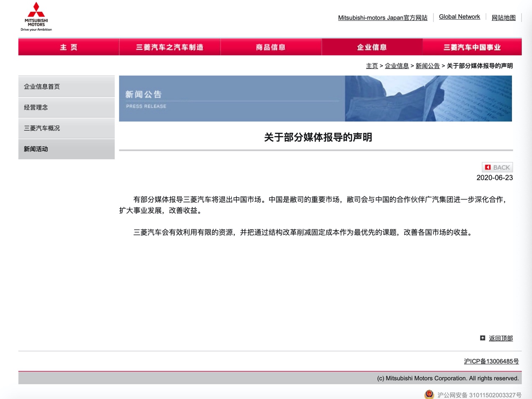
Task: Select 新闻活动 in the sidebar
Action: [67, 149]
